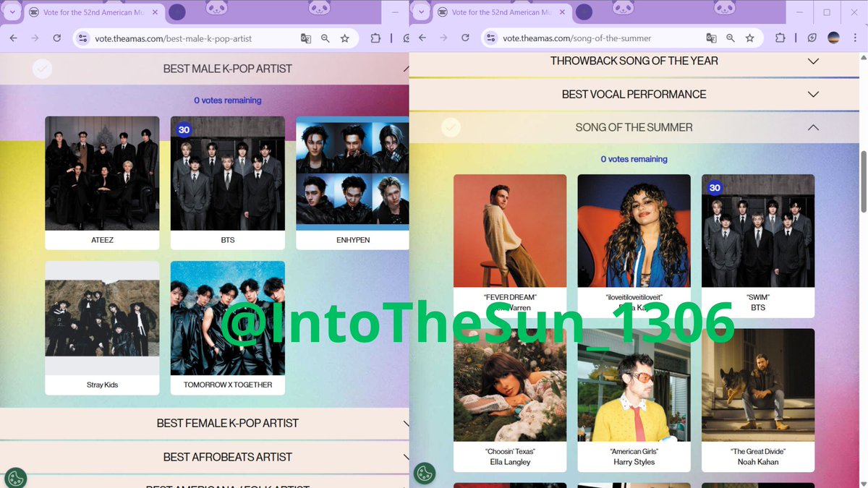This screenshot has height=488, width=868.
Task: Click the performance icon in the right toolbar
Action: coord(812,38)
